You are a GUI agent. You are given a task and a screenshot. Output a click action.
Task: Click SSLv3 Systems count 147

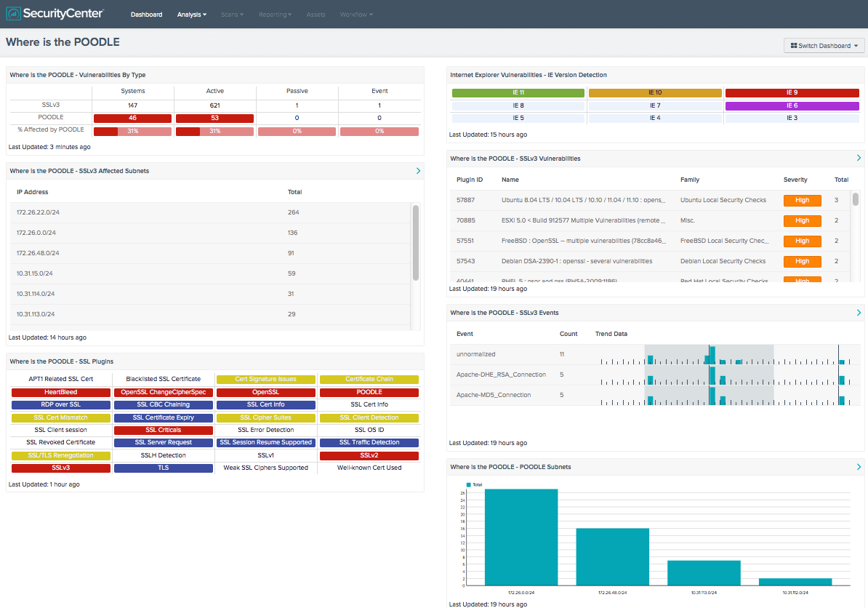132,105
